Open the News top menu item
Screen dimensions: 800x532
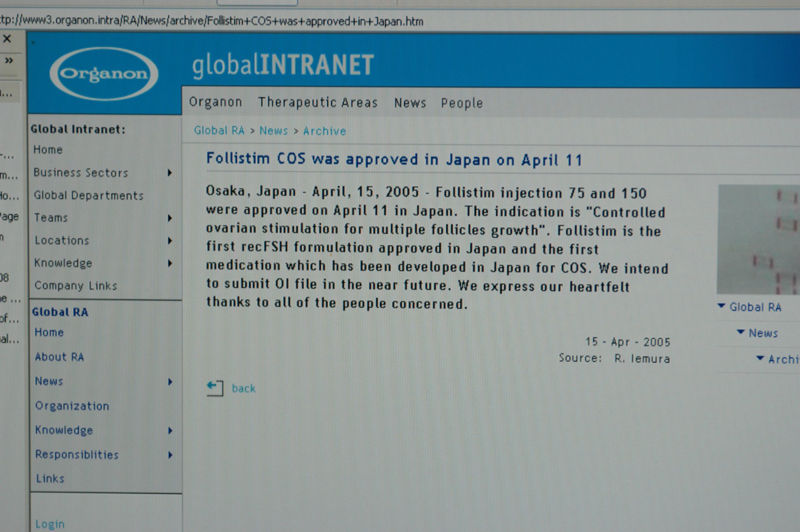(x=410, y=103)
